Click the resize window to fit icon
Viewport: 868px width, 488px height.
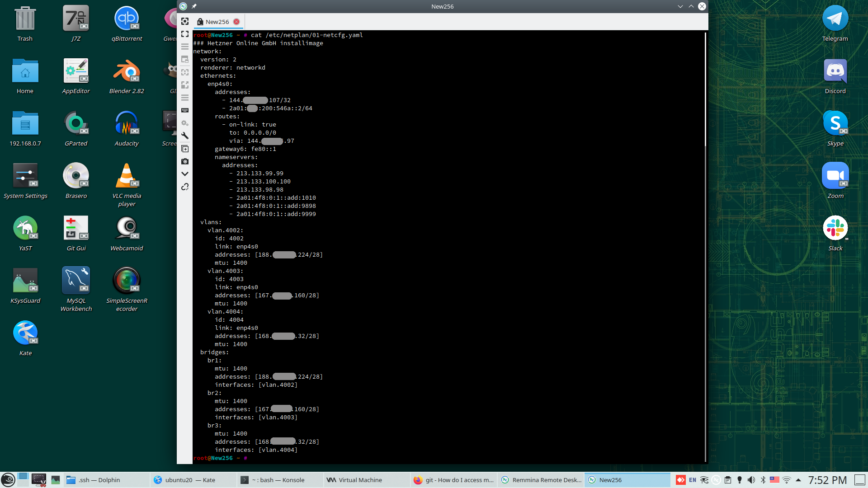(185, 21)
